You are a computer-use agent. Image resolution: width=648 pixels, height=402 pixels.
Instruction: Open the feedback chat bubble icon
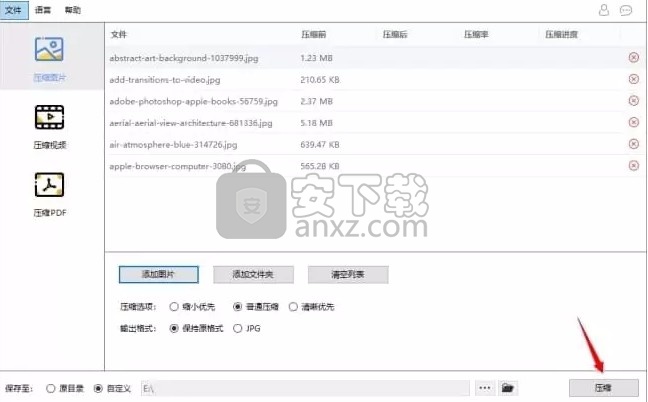tap(626, 10)
